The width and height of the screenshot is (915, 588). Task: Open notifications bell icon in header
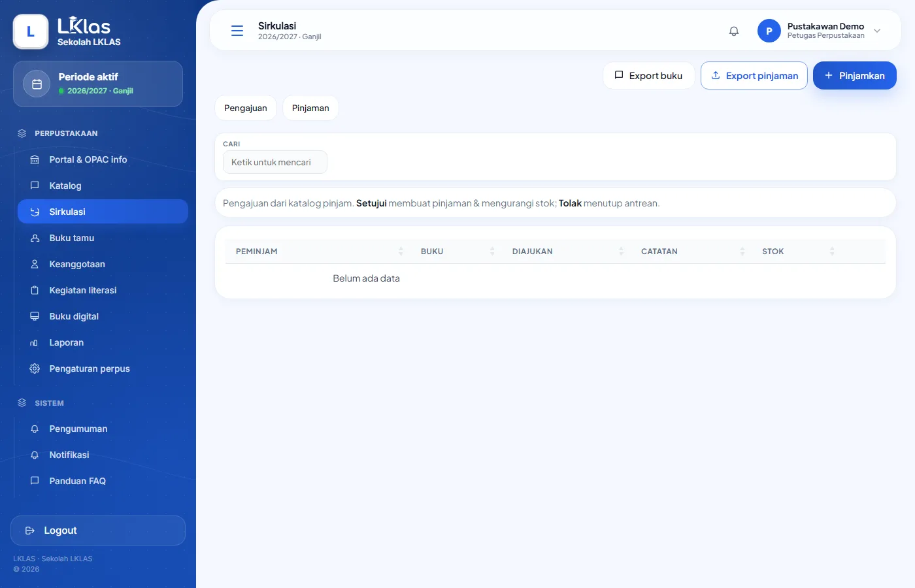click(x=734, y=31)
